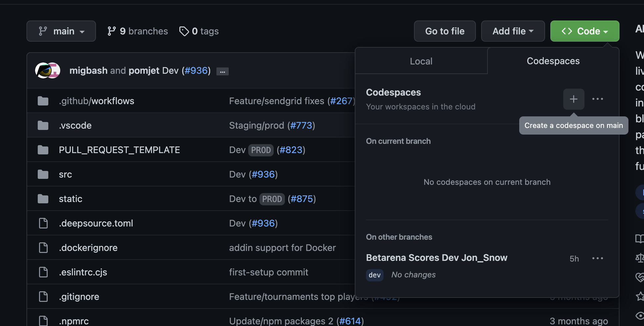
Task: Click the dev branch badge under the codespace
Action: point(374,275)
